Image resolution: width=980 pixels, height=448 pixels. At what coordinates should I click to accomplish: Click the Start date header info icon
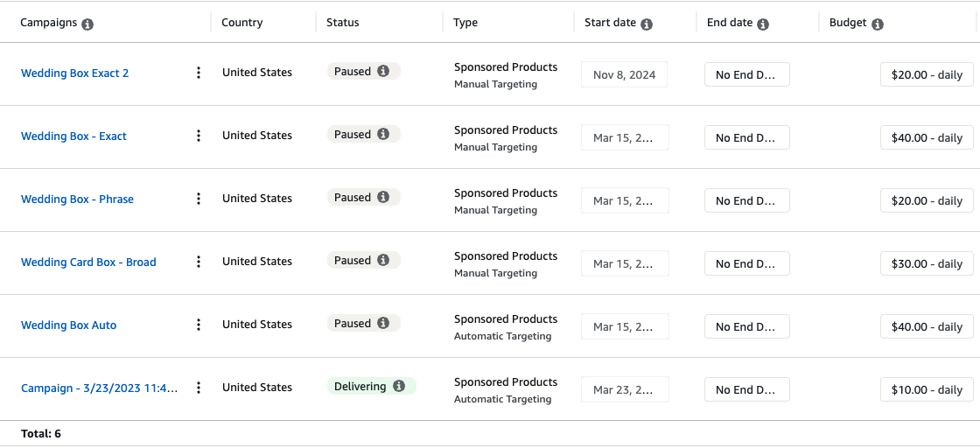(647, 24)
